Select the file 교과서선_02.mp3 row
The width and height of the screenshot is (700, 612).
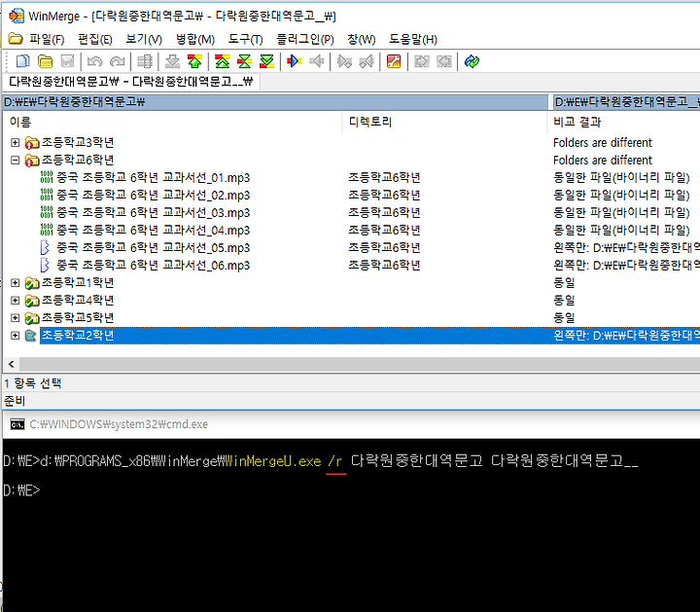click(x=154, y=196)
